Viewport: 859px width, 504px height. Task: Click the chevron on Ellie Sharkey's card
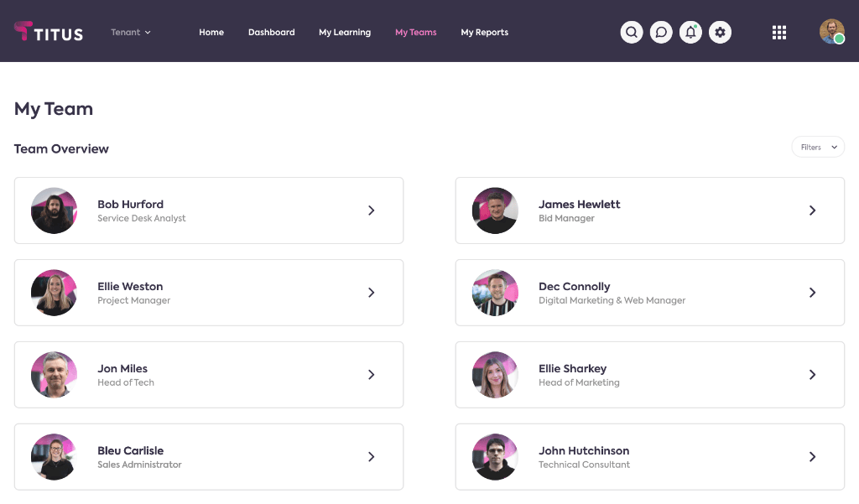(812, 375)
